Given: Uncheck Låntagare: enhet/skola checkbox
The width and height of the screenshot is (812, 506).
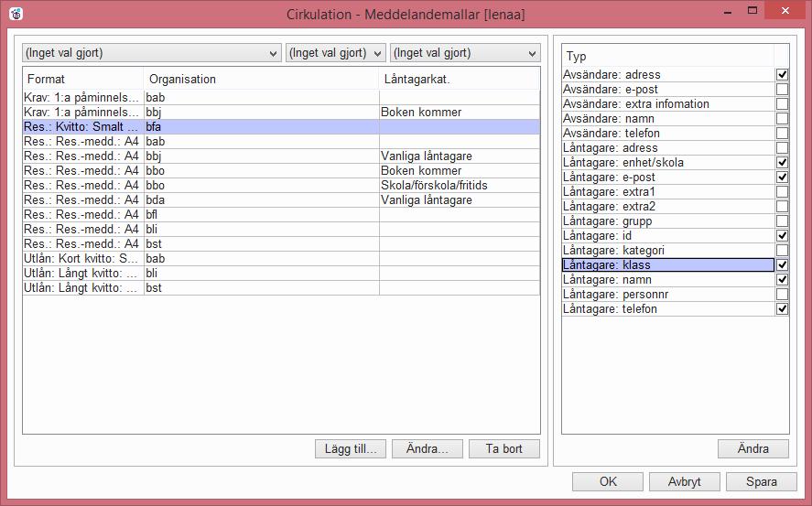Looking at the screenshot, I should pyautogui.click(x=782, y=163).
